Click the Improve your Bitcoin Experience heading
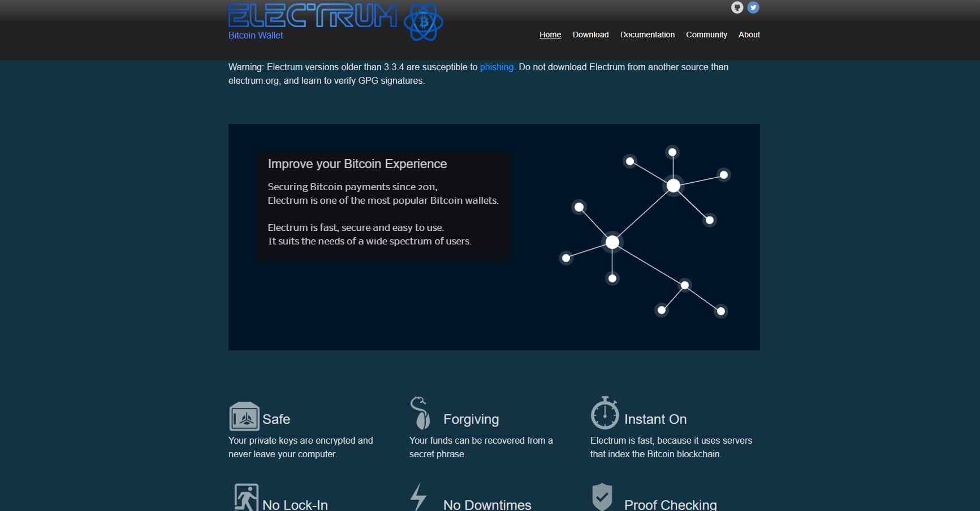 tap(357, 164)
